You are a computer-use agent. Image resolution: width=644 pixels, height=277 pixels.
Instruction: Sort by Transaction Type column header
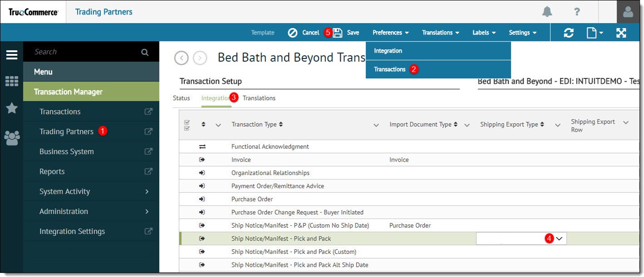tap(257, 124)
